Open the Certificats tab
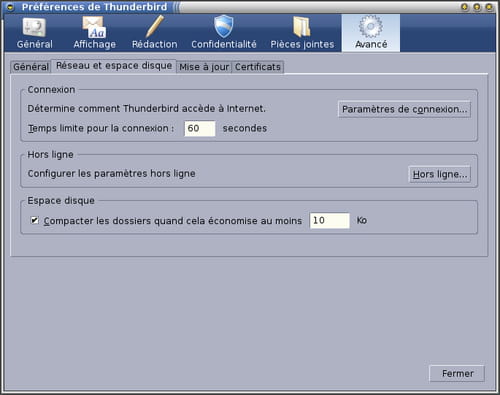Viewport: 500px width, 395px height. (x=258, y=67)
